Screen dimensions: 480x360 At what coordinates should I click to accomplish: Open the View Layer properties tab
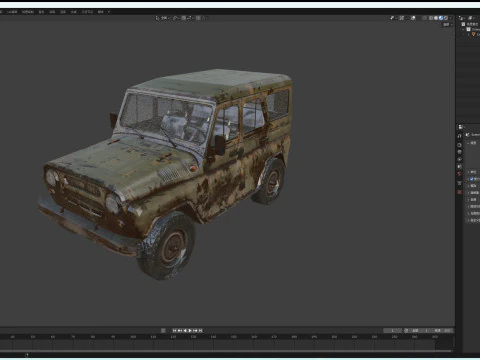point(460,159)
